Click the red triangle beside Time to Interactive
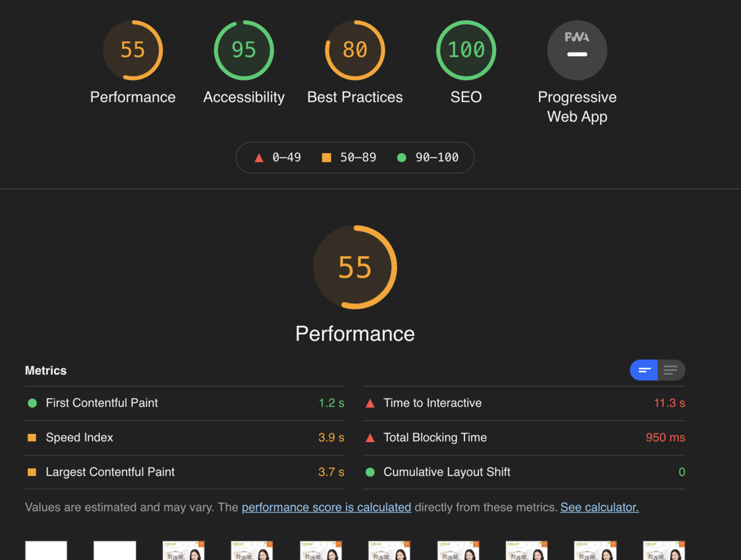Image resolution: width=741 pixels, height=560 pixels. [370, 403]
